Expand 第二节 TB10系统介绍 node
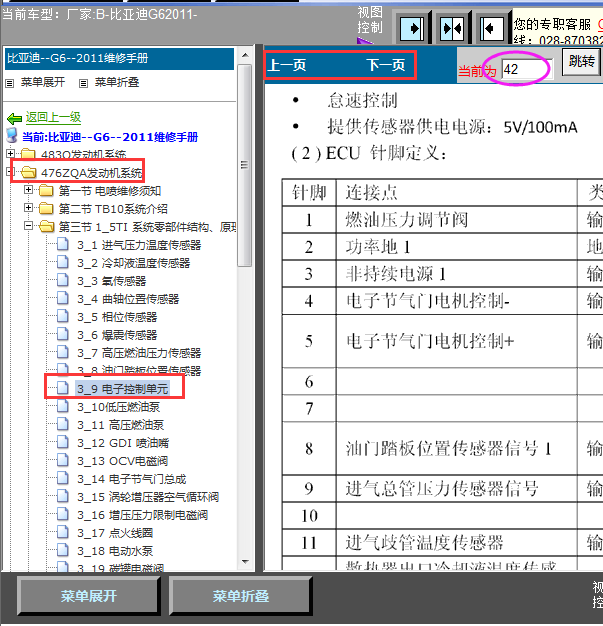603x626 pixels. point(28,207)
